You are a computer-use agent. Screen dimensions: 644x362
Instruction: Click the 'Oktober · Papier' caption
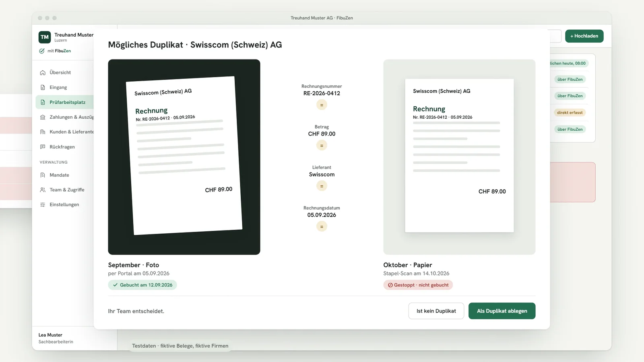[x=408, y=265]
